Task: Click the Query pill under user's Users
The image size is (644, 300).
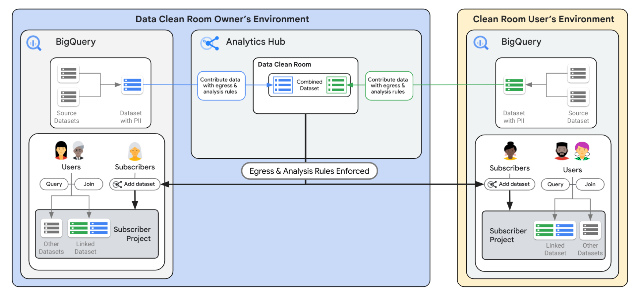Action: [x=555, y=184]
